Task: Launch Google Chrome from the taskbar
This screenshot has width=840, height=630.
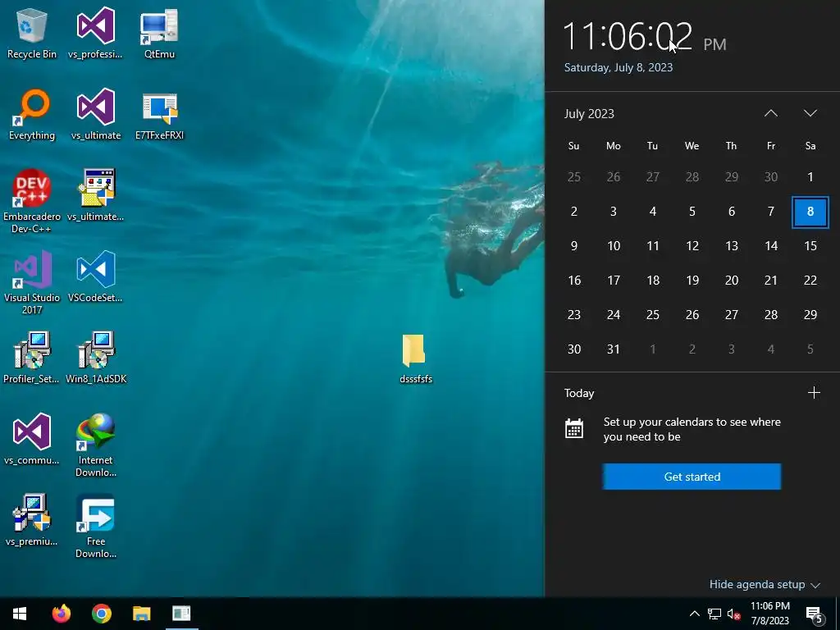Action: click(101, 614)
